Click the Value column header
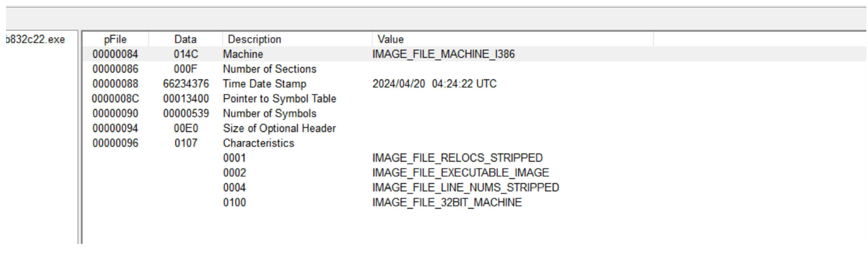 point(390,40)
